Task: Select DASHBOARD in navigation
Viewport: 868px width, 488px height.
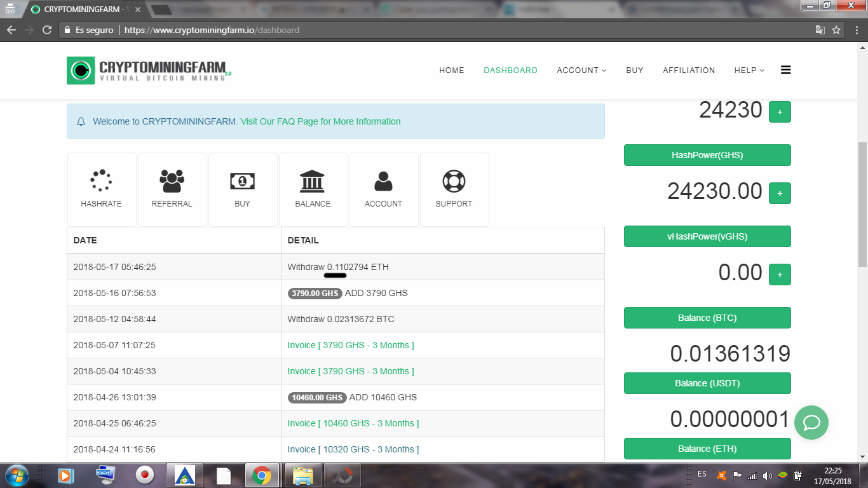Action: pos(510,71)
